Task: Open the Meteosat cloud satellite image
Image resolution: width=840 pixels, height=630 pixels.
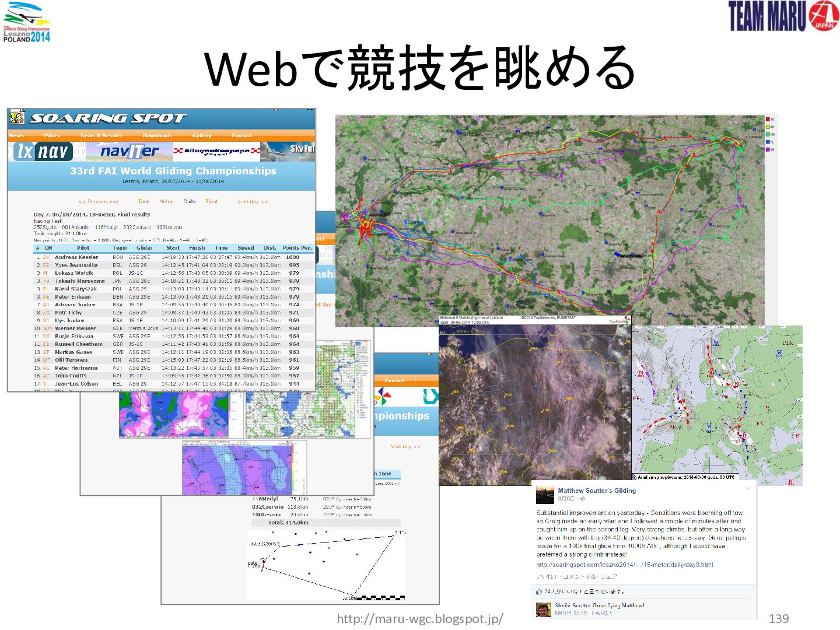Action: [x=535, y=401]
